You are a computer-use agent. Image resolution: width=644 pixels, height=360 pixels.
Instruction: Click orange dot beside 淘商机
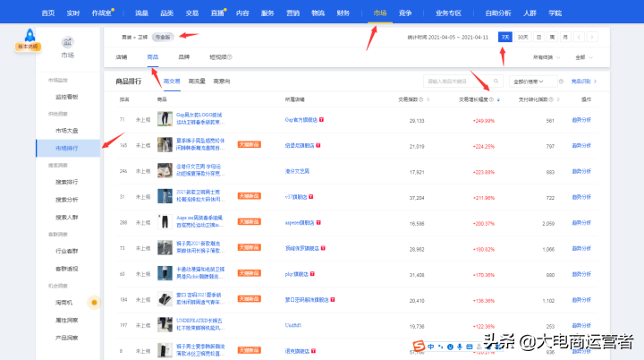(x=94, y=303)
